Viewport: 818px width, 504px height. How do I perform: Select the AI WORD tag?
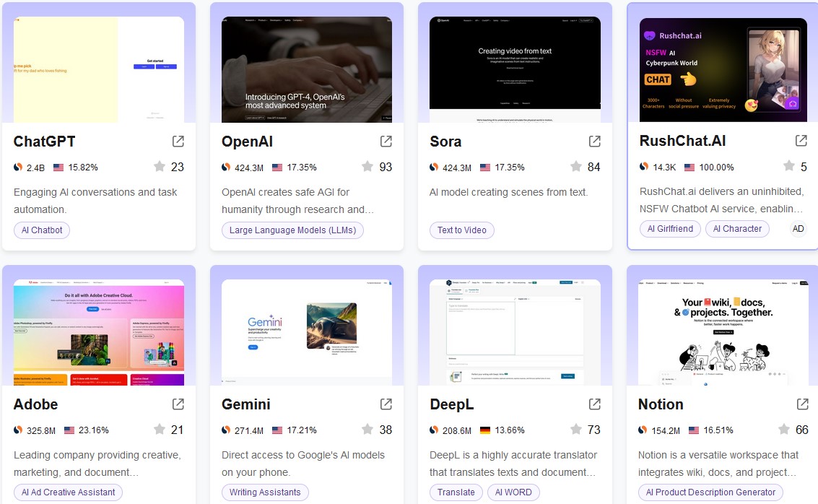513,492
